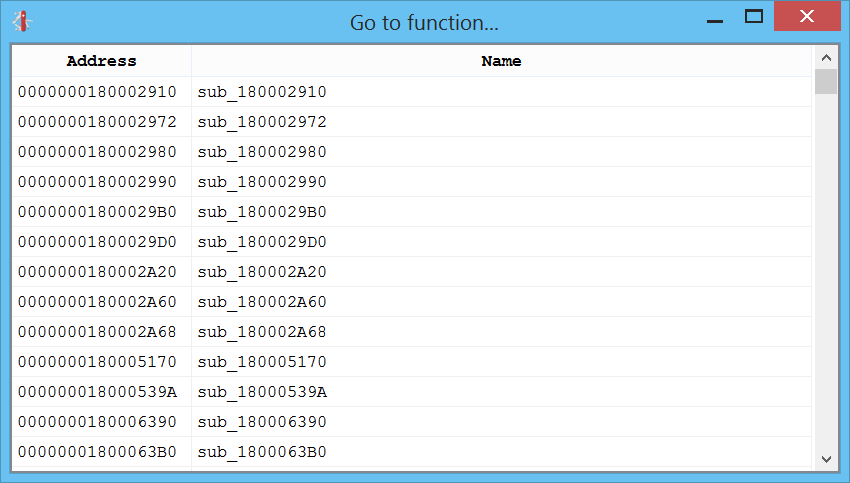850x483 pixels.
Task: Sort list by Address column header
Action: point(101,61)
